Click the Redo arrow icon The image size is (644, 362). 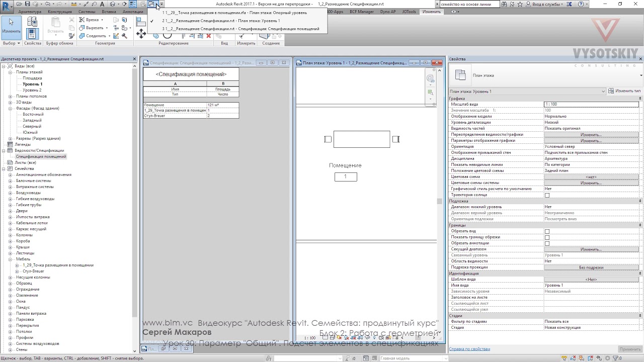[59, 4]
